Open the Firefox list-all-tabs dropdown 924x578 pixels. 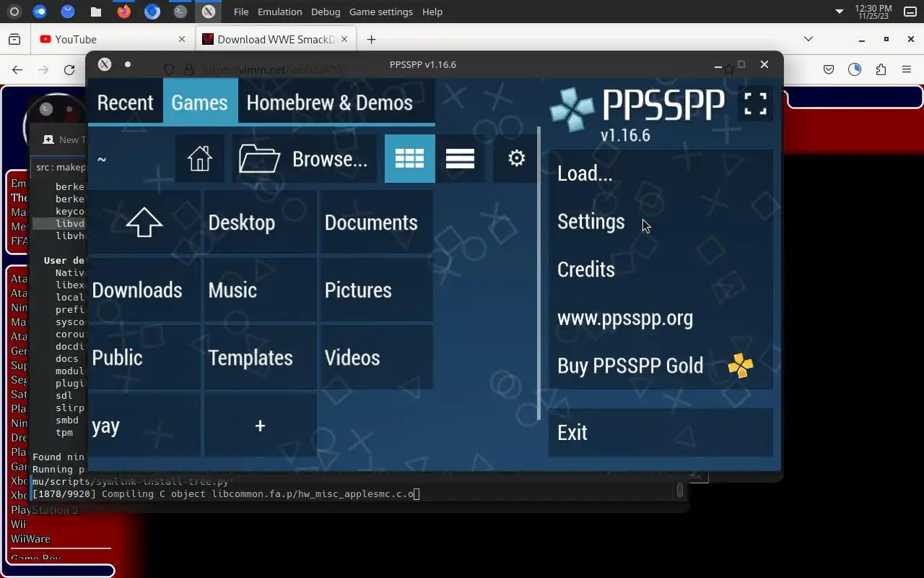coord(808,39)
